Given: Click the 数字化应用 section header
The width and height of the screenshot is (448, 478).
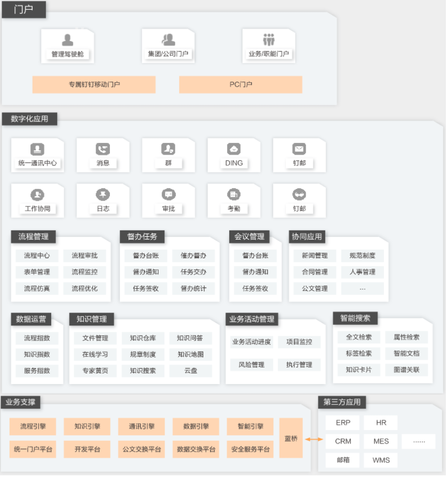Looking at the screenshot, I should 29,119.
